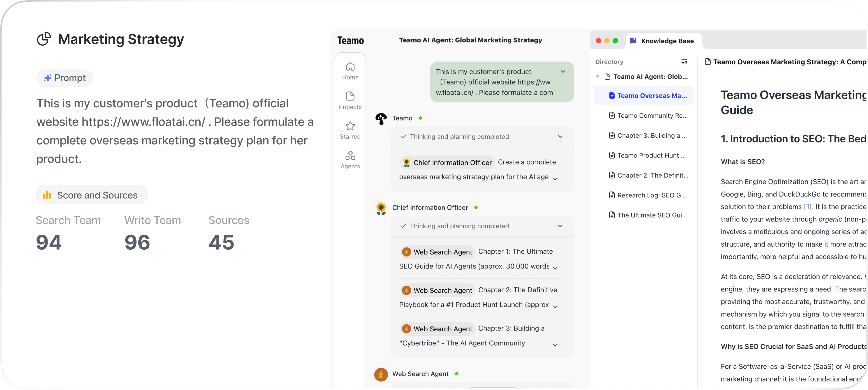Screen dimensions: 868x390
Task: Open the Agents section in sidebar
Action: click(350, 160)
